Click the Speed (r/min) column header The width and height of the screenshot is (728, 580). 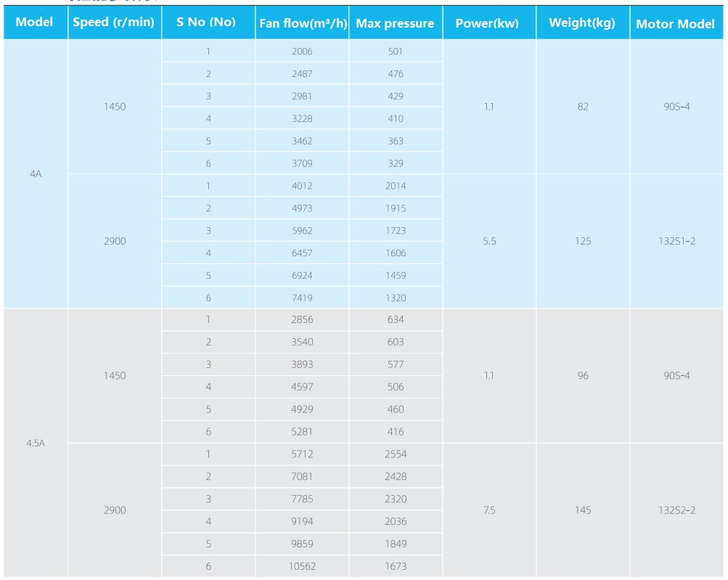114,22
